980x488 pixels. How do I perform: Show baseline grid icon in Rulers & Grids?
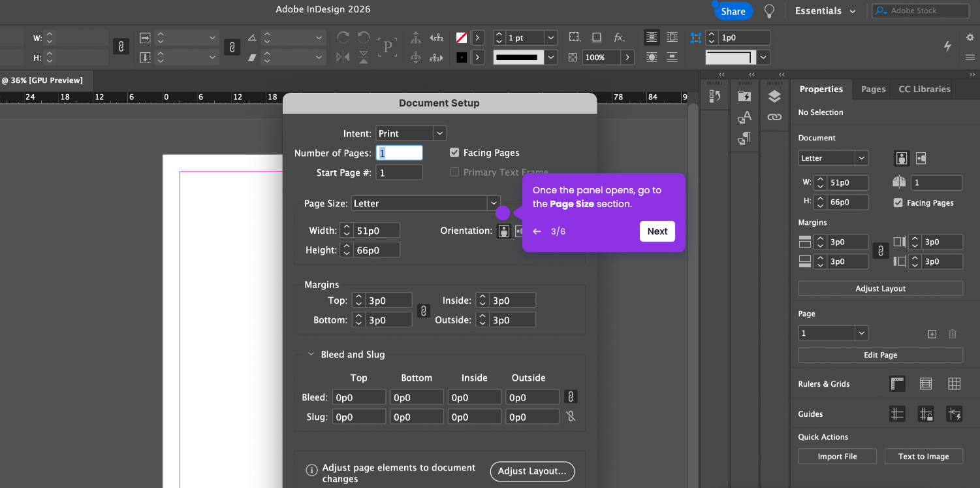(926, 383)
